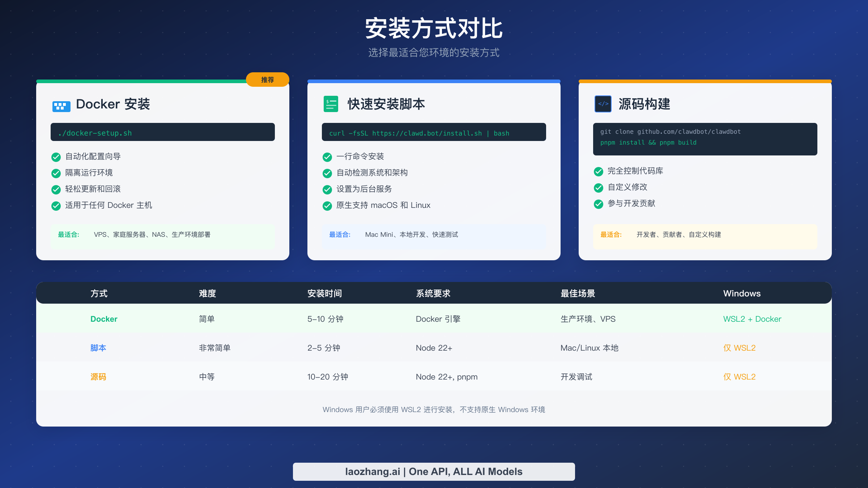Viewport: 868px width, 488px height.
Task: Toggle the 设置为后台服务 checkmark
Action: [327, 189]
